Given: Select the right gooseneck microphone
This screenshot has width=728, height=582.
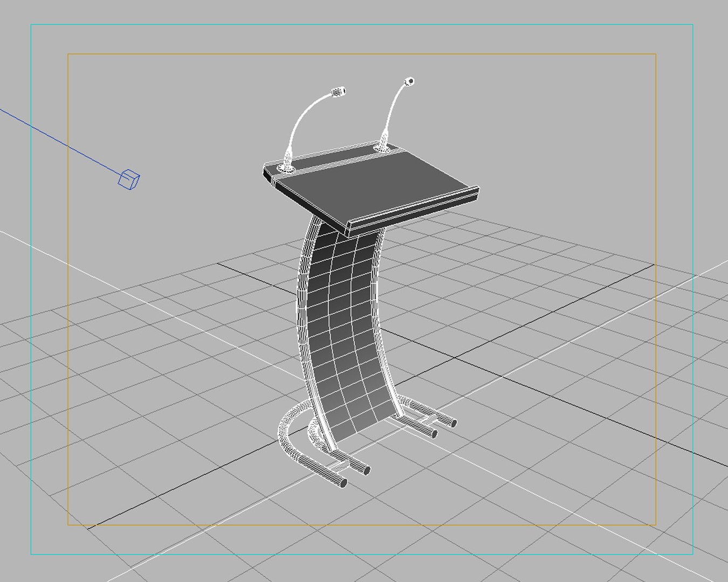Looking at the screenshot, I should 395,114.
